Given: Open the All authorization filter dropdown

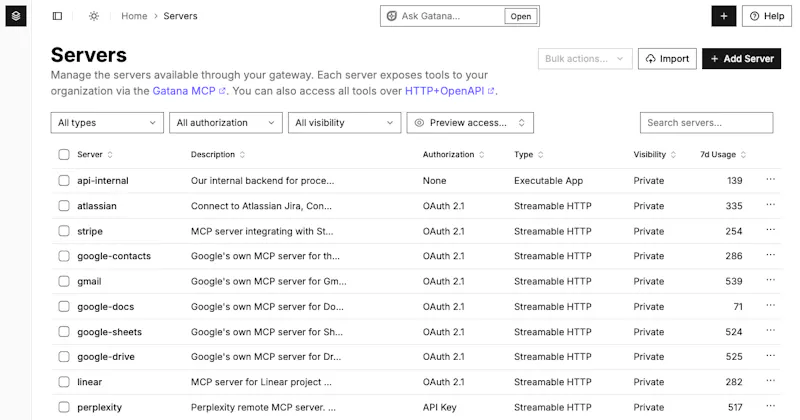Looking at the screenshot, I should pyautogui.click(x=226, y=123).
